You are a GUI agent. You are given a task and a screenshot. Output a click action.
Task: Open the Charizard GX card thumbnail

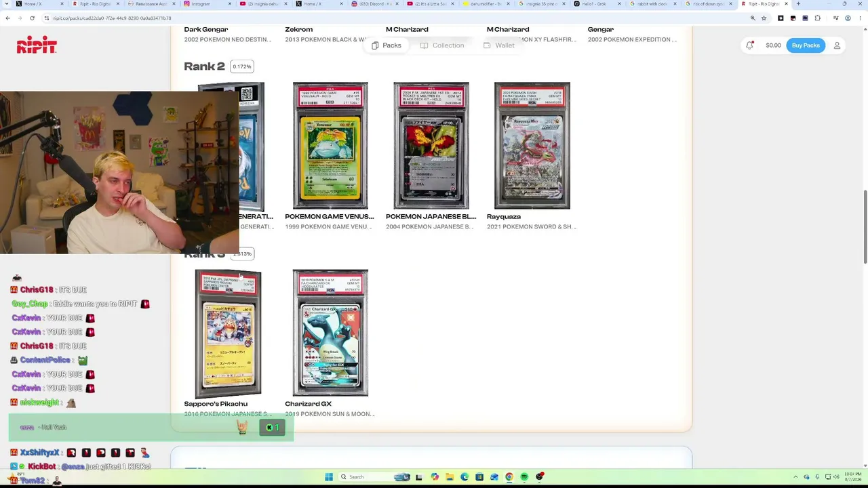330,333
